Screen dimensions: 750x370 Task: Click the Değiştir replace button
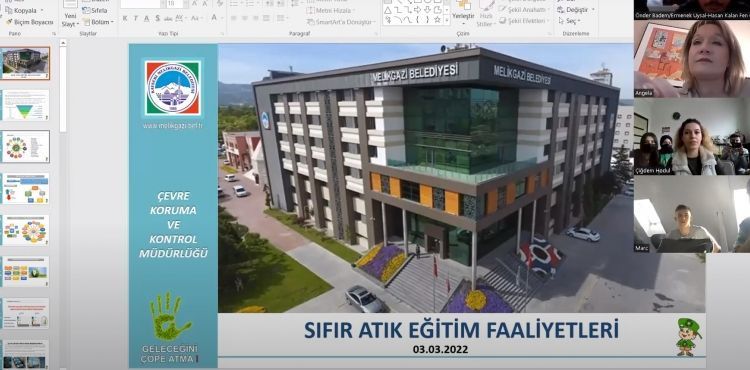tap(576, 10)
